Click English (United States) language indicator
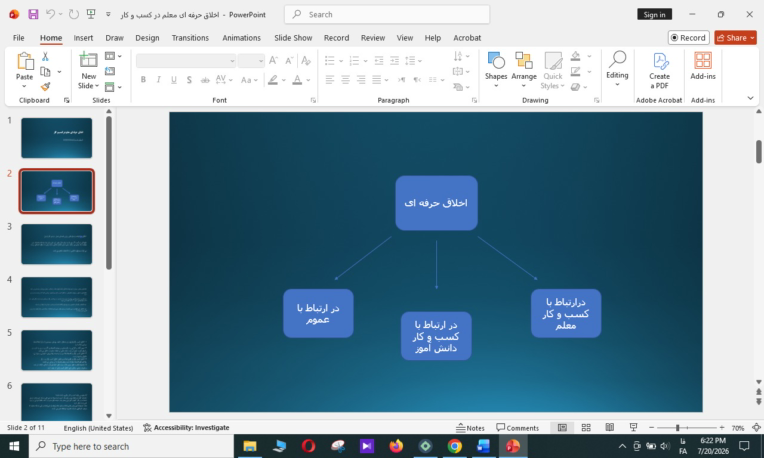 pos(98,428)
